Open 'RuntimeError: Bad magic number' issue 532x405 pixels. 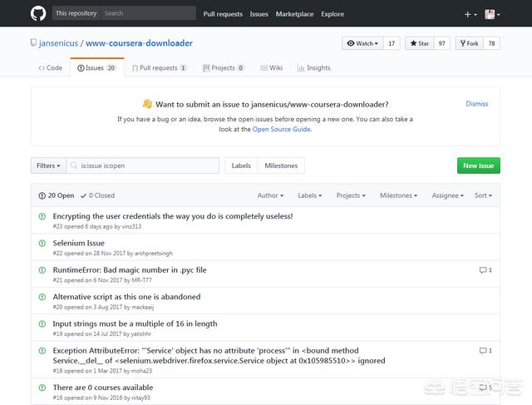point(130,269)
